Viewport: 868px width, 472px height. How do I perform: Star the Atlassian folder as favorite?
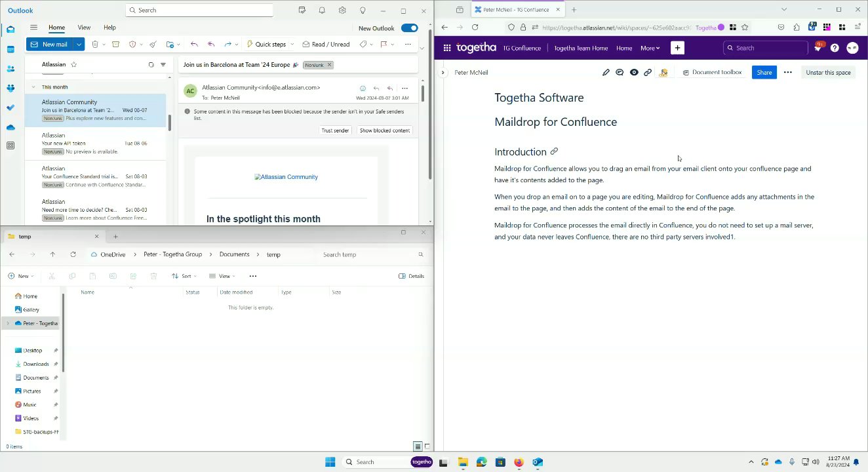(x=73, y=64)
